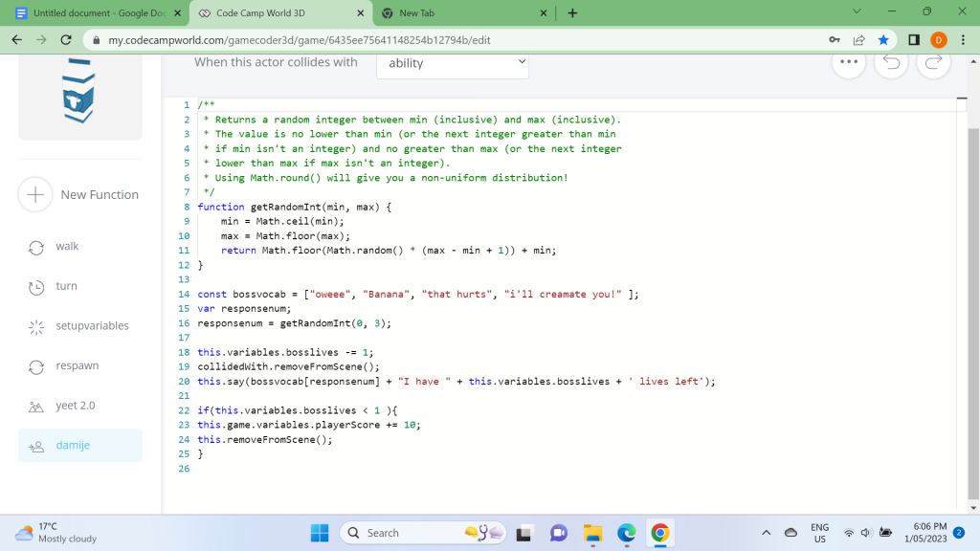The width and height of the screenshot is (980, 551).
Task: Select the yeet 2.0 function
Action: 75,406
